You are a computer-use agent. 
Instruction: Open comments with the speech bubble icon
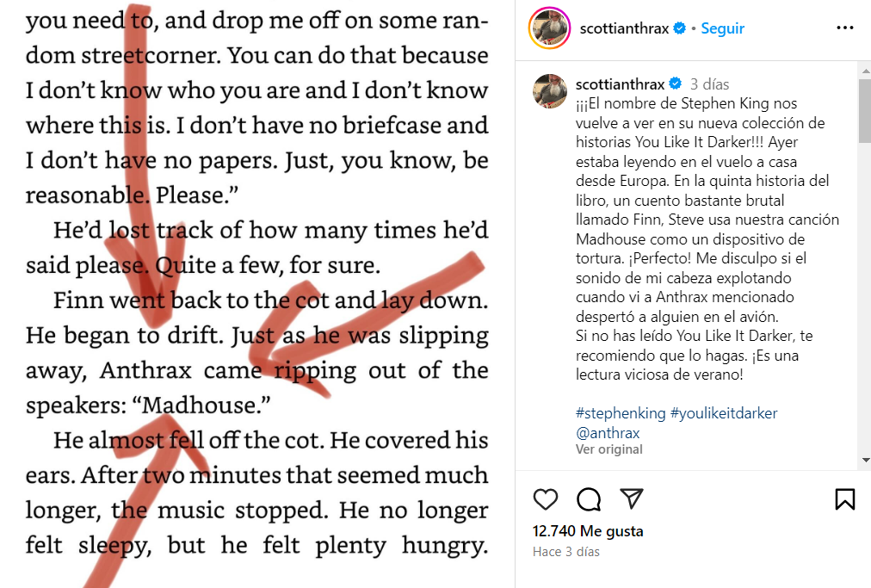589,499
